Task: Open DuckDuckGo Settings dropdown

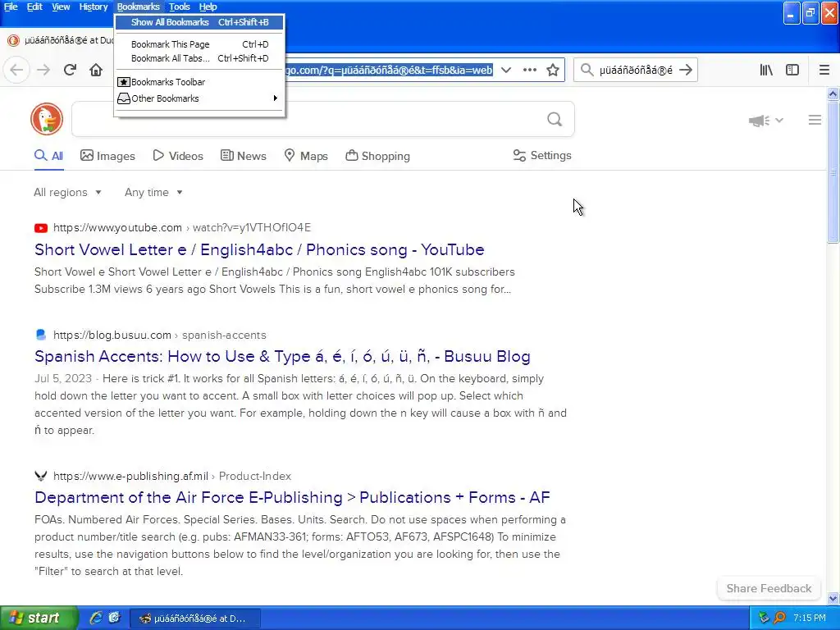Action: pyautogui.click(x=542, y=155)
